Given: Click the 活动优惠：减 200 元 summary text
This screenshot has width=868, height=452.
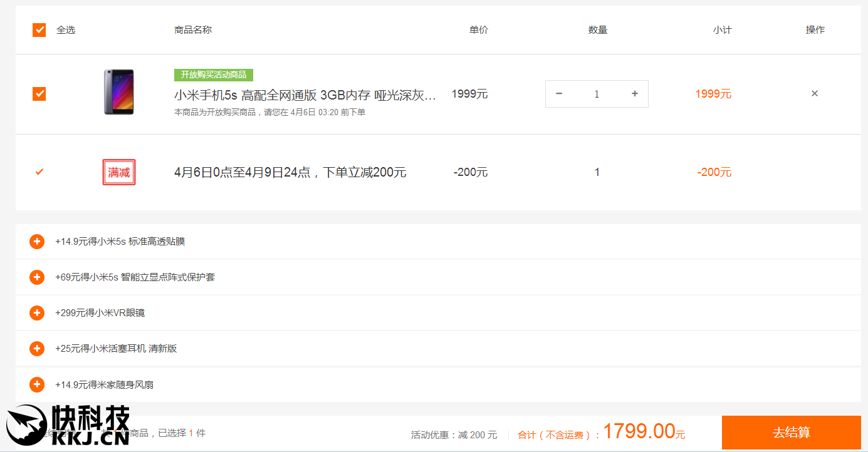Looking at the screenshot, I should (x=454, y=434).
